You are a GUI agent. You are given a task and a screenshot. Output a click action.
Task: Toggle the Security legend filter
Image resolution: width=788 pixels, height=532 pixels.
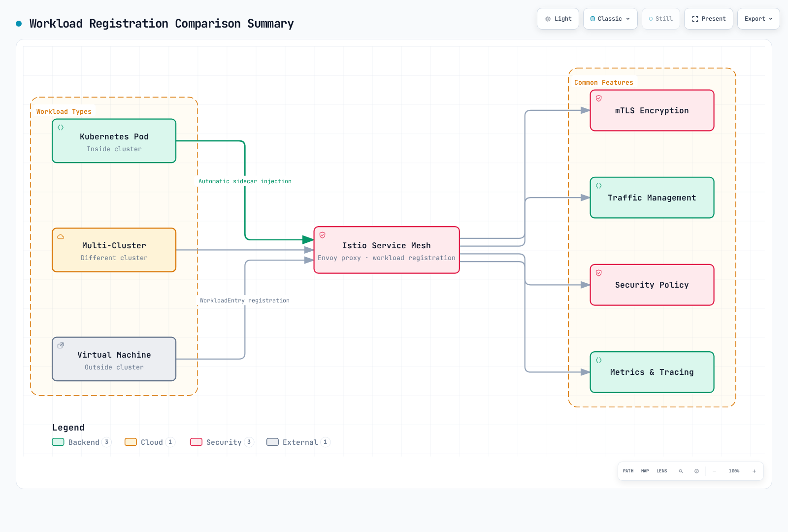pyautogui.click(x=222, y=442)
